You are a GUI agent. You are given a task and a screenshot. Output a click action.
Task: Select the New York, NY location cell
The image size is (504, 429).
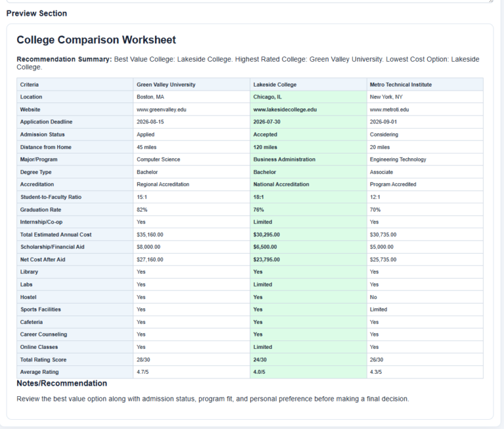click(425, 97)
